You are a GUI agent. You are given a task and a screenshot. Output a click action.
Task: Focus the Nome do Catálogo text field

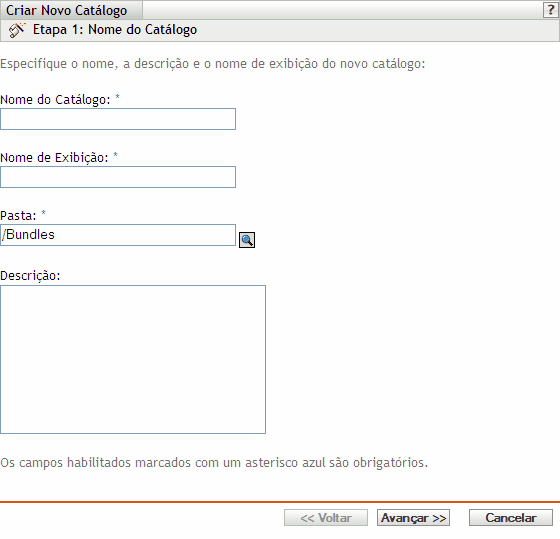coord(118,119)
